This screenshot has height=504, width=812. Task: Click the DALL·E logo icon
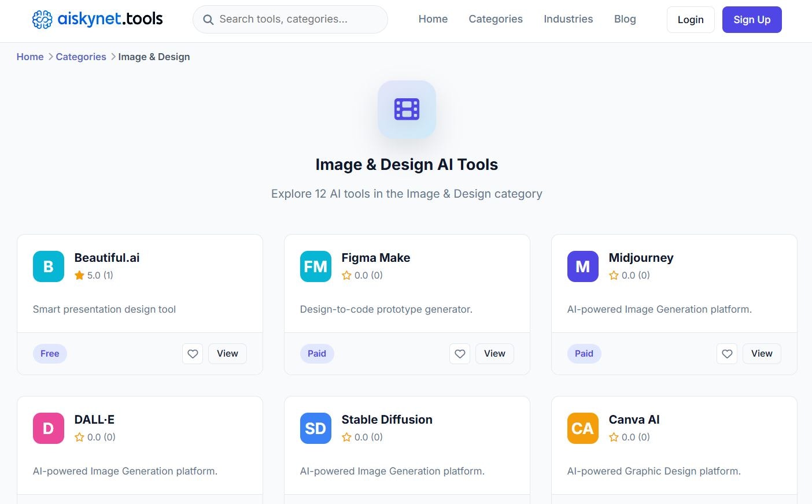(48, 428)
